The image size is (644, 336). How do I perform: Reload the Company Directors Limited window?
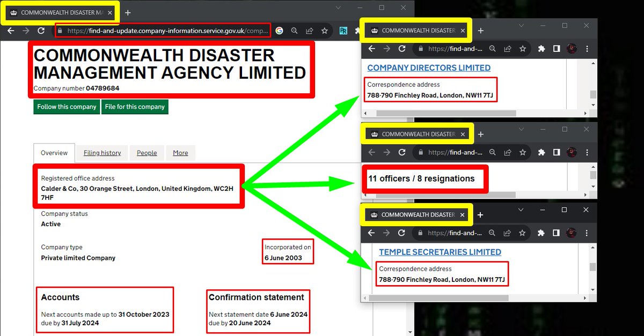click(402, 49)
